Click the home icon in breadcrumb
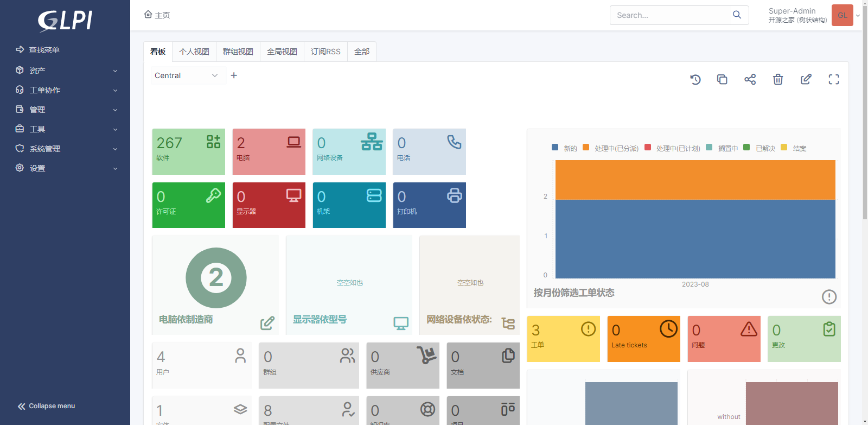The image size is (868, 425). click(x=148, y=14)
